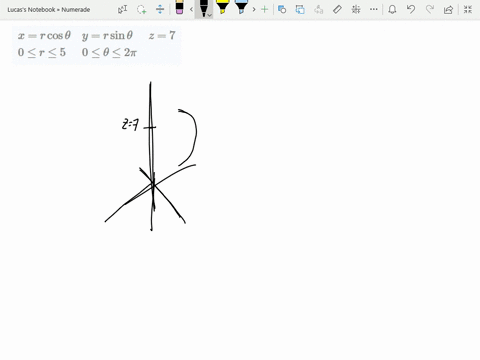Toggle the ruler tool

tap(337, 9)
